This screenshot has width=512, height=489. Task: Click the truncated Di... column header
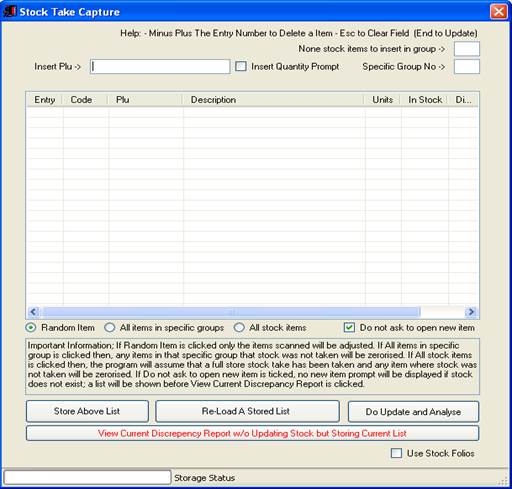(x=463, y=100)
